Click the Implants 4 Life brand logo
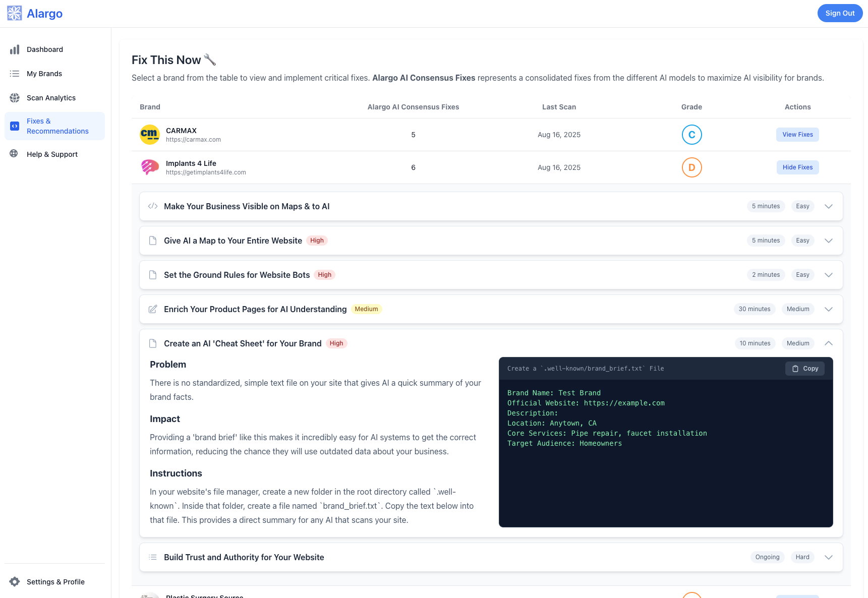 pyautogui.click(x=149, y=167)
